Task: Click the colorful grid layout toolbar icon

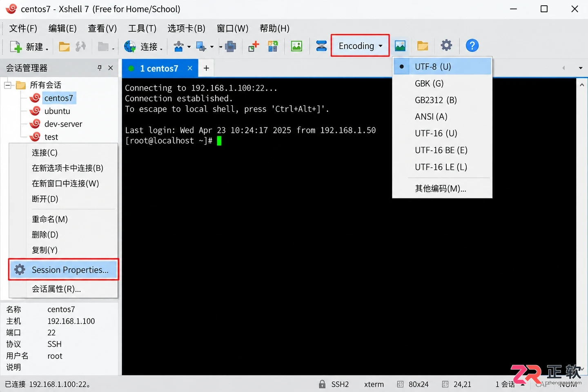Action: click(x=273, y=46)
